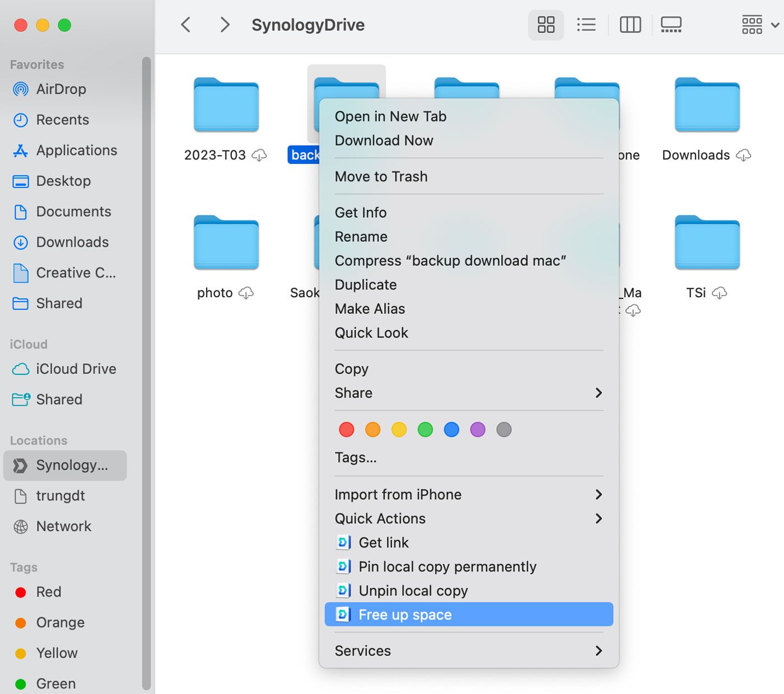This screenshot has height=694, width=784.
Task: Apply the yellow tag color
Action: (399, 429)
